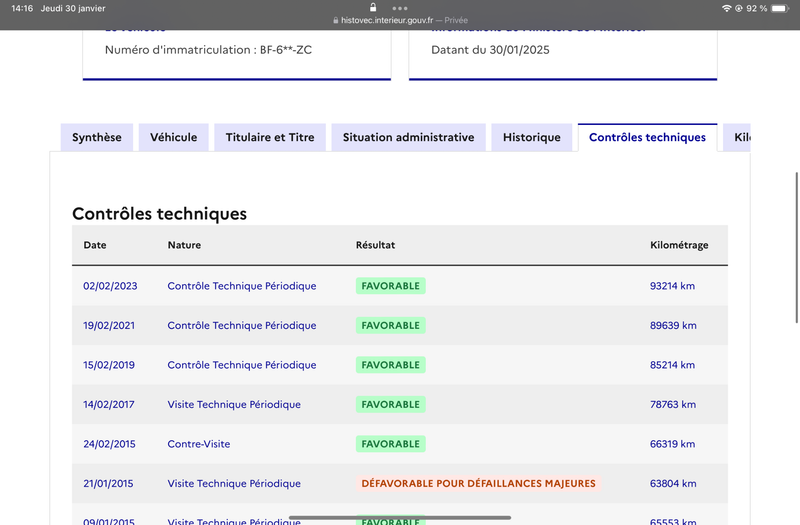The image size is (800, 525).
Task: Click the FAVORABLE badge for 02/02/2023
Action: [x=391, y=286]
